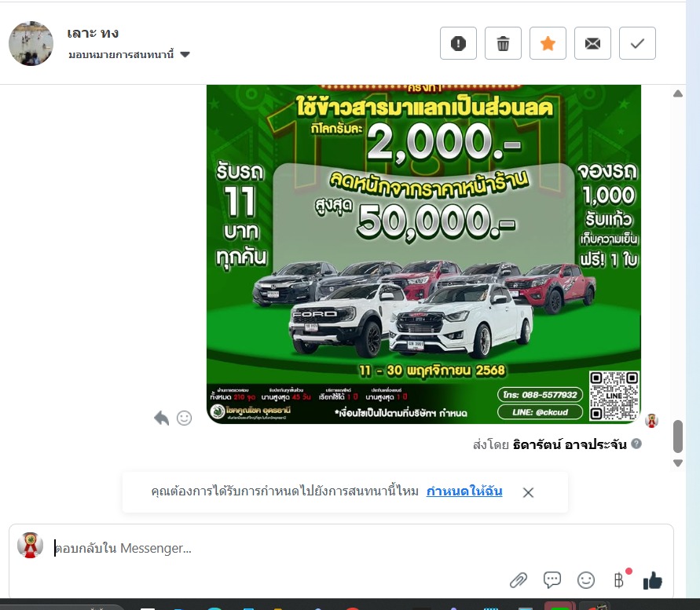Open contact name เลาะ ทง

[93, 33]
